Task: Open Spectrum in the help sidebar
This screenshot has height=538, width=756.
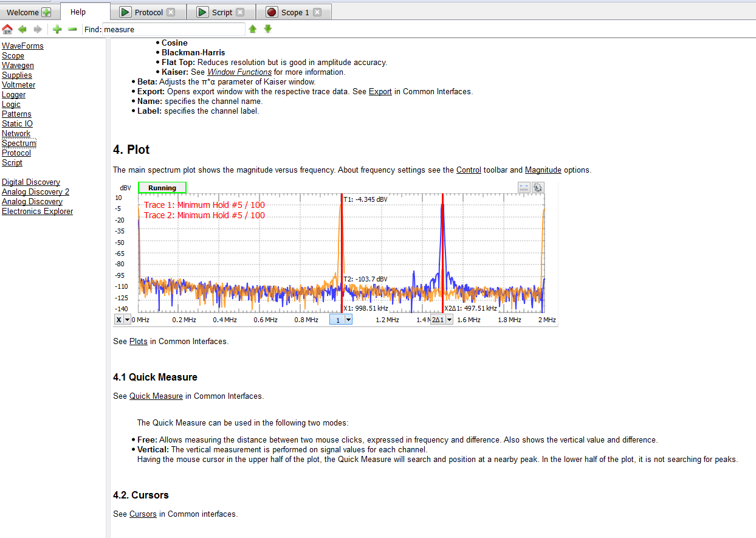Action: [19, 143]
